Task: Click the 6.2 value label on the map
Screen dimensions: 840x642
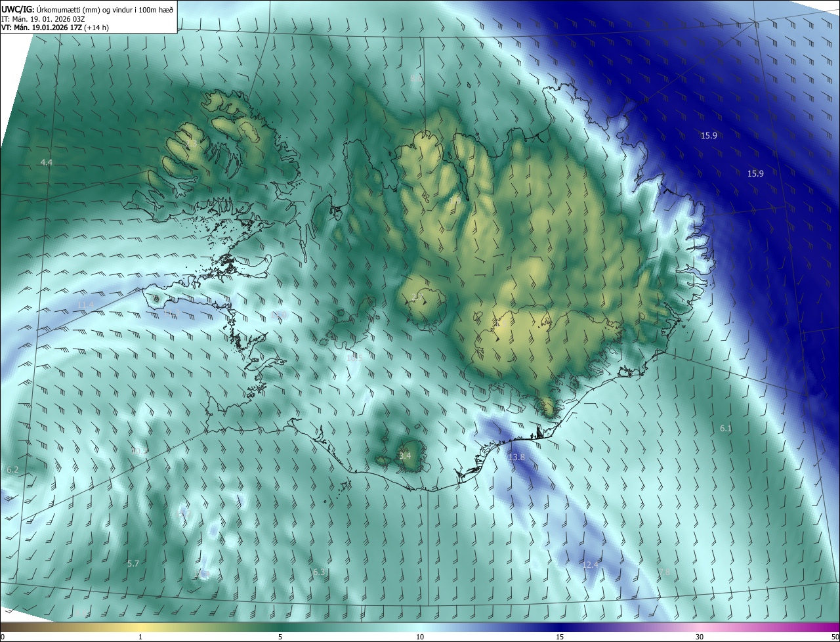Action: tap(12, 470)
